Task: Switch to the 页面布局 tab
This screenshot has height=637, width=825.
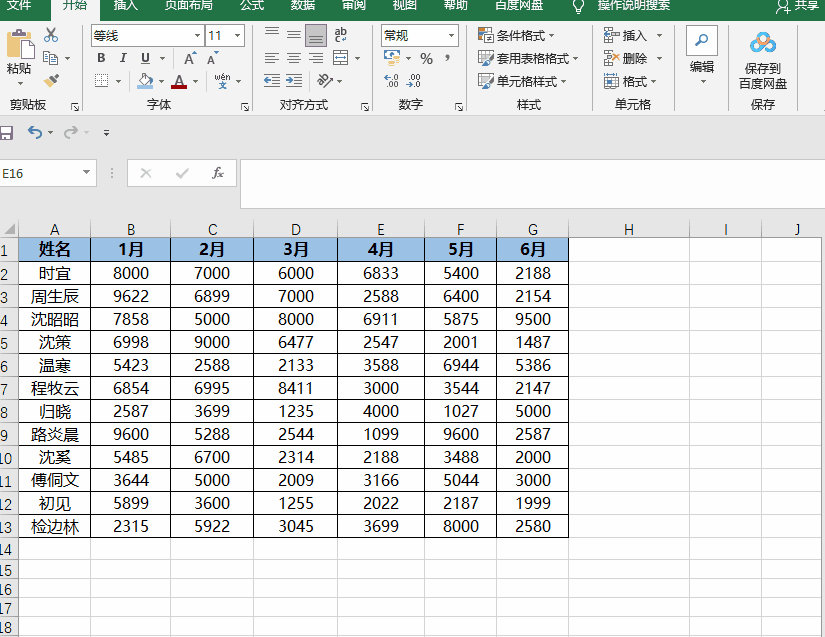Action: tap(189, 5)
